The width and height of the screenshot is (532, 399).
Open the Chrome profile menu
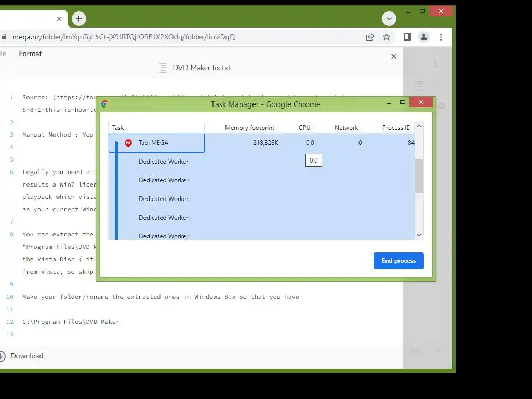(424, 37)
